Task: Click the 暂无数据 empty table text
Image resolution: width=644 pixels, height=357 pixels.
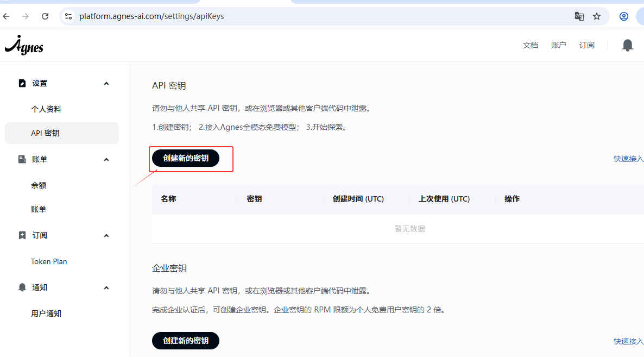Action: click(409, 229)
